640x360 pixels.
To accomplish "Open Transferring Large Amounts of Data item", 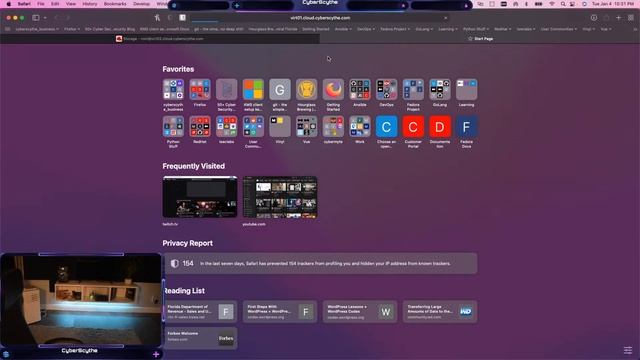I will [x=440, y=312].
